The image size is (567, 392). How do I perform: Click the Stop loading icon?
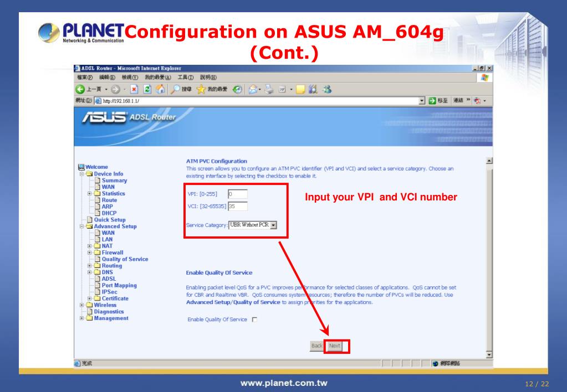(x=134, y=89)
